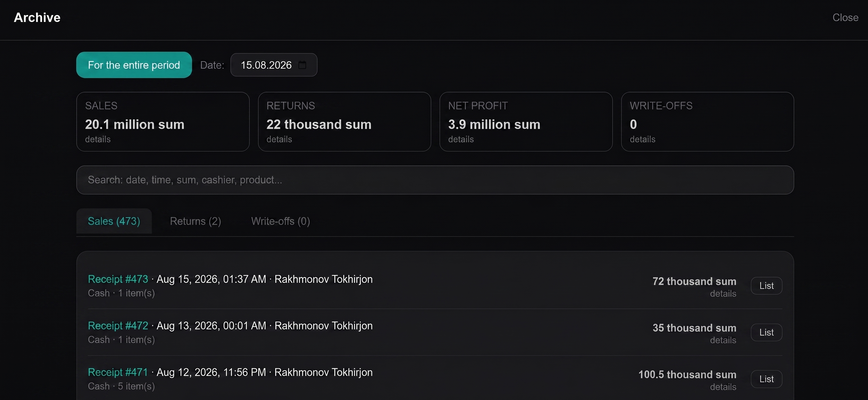Image resolution: width=868 pixels, height=400 pixels.
Task: Click the WRITE-OFFS value '0'
Action: pyautogui.click(x=634, y=124)
